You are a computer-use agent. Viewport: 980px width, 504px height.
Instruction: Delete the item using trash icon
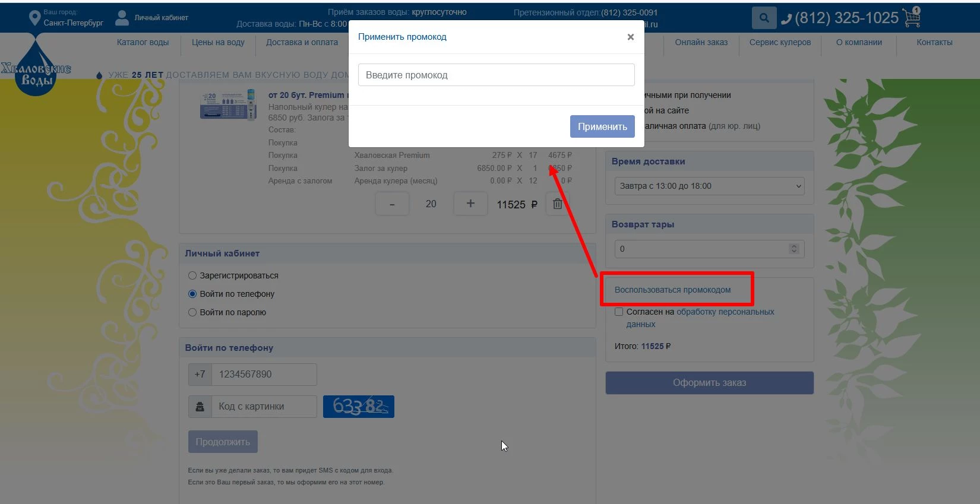557,204
